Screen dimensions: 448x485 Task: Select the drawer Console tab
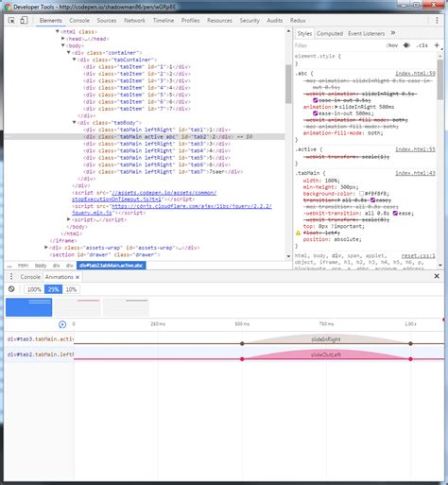coord(30,277)
